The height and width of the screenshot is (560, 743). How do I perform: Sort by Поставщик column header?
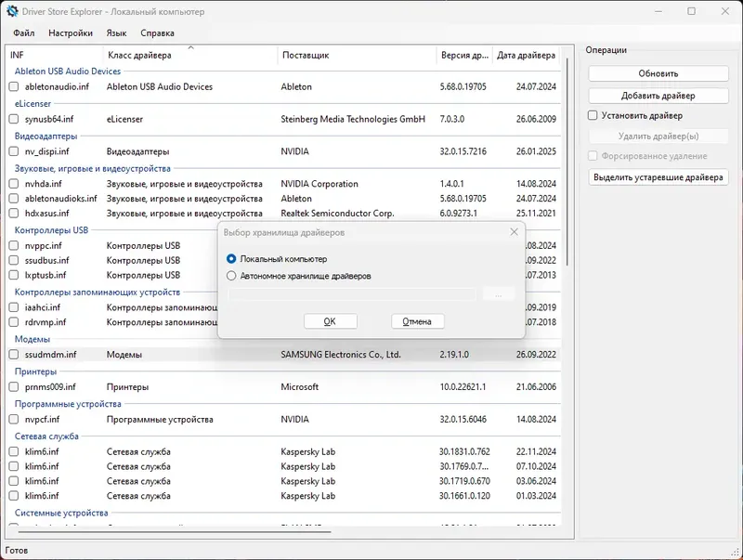[357, 55]
